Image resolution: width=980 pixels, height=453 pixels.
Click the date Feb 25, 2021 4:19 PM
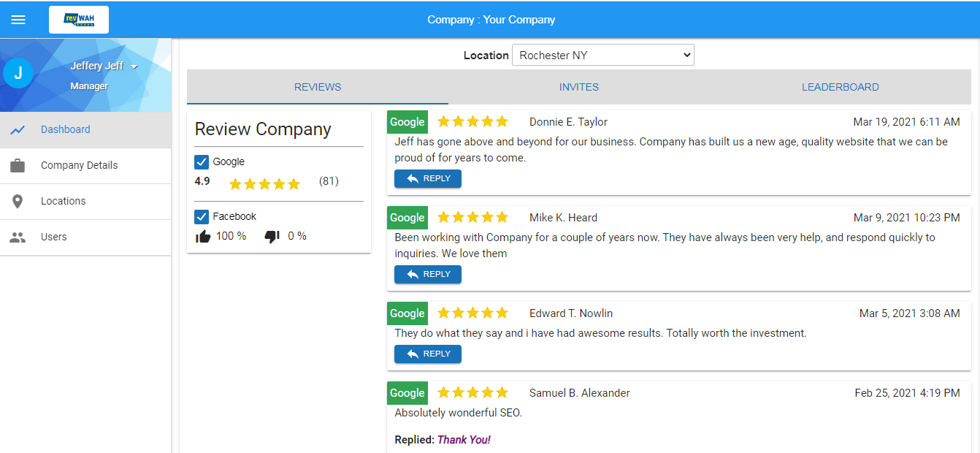908,393
